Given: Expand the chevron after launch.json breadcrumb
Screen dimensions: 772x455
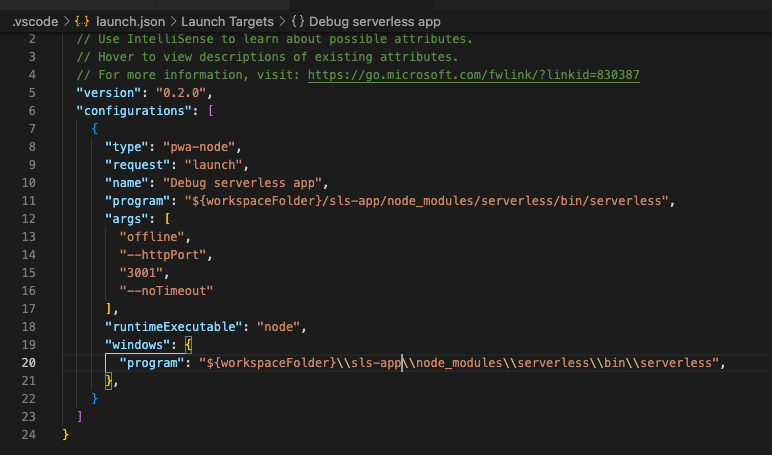Looking at the screenshot, I should (x=173, y=22).
